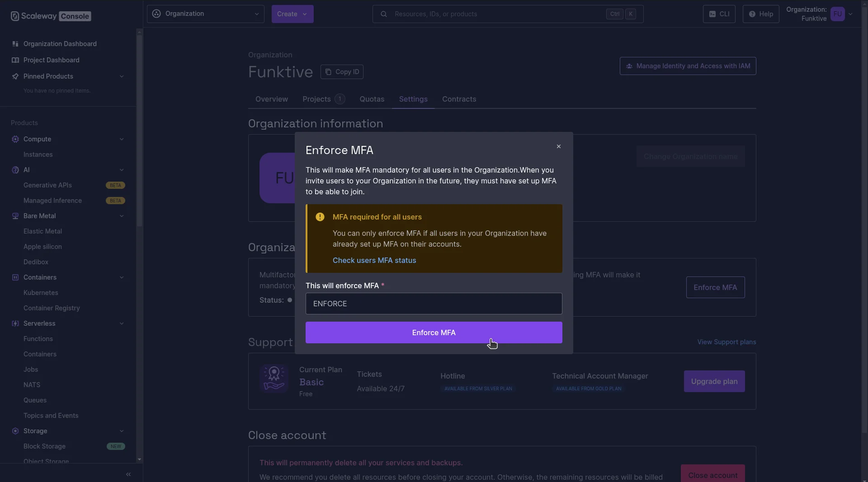
Task: Click the search magnifier icon
Action: coord(384,14)
